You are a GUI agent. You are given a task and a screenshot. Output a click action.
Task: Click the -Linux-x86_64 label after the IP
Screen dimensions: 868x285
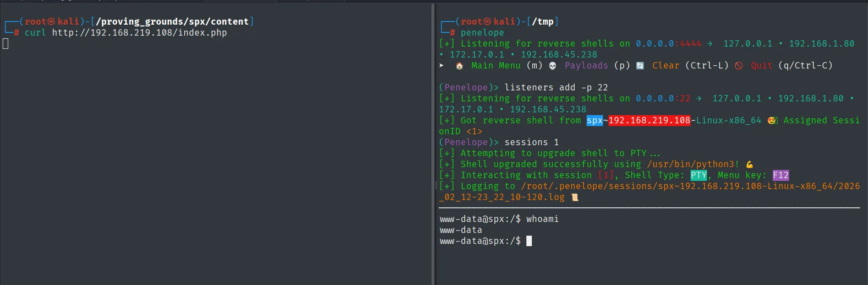726,121
